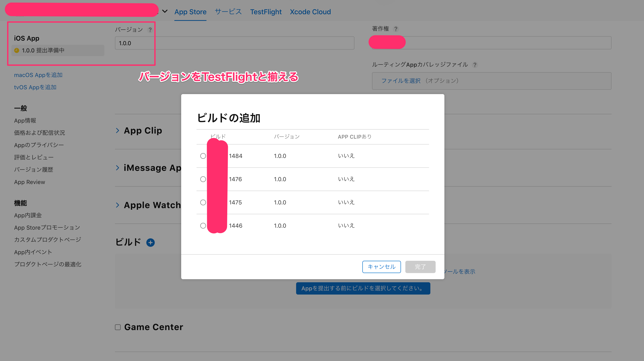
Task: Expand the App Clip section
Action: tap(118, 130)
